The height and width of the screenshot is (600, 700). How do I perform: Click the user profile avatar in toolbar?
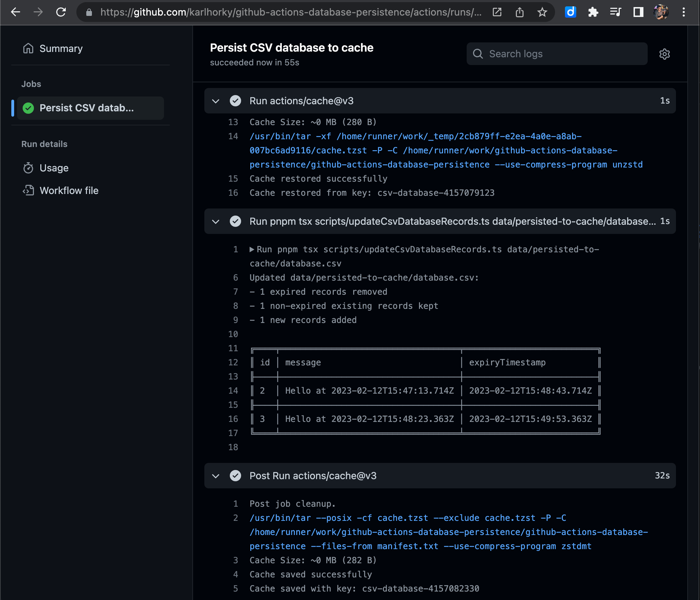click(660, 12)
